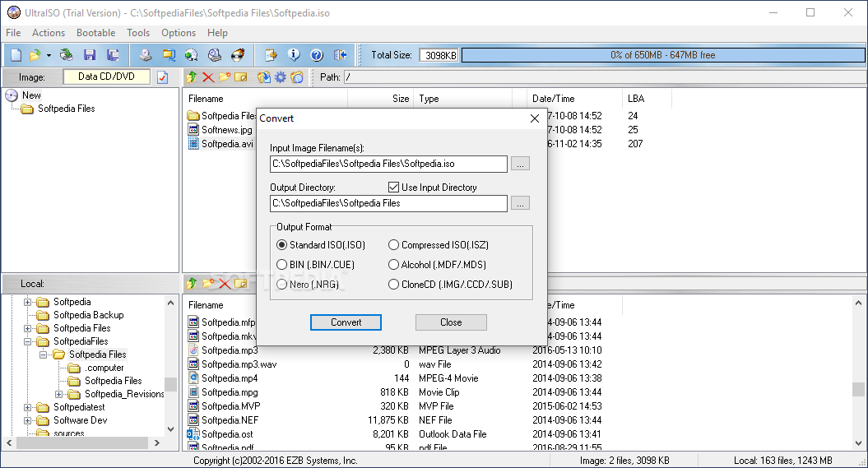Viewport: 868px width, 468px height.
Task: Close the Convert dialog with X
Action: (535, 118)
